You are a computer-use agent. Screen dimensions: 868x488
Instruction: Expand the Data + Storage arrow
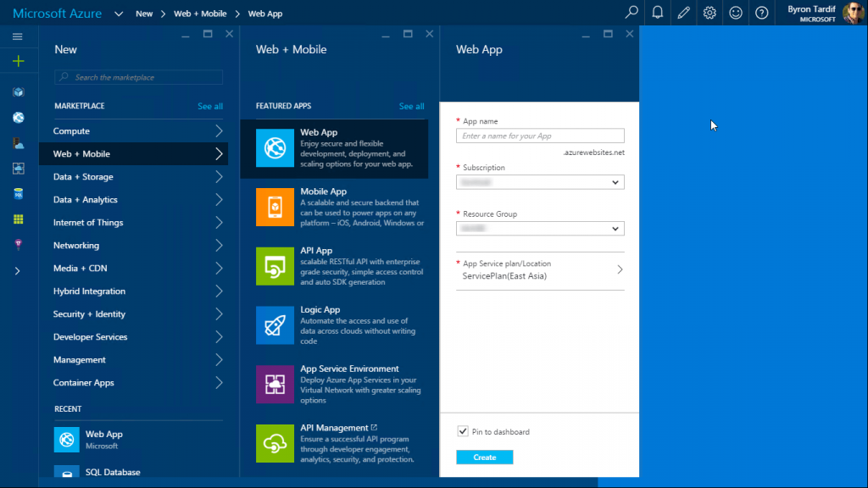pyautogui.click(x=220, y=176)
